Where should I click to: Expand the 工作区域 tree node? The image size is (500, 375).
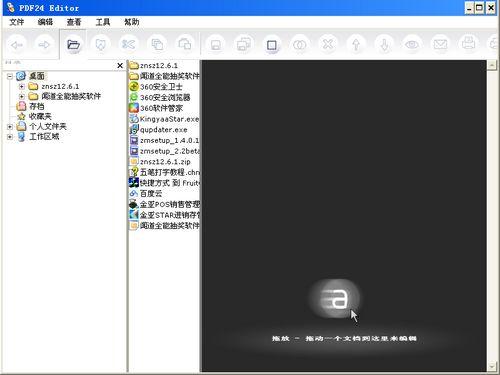10,136
